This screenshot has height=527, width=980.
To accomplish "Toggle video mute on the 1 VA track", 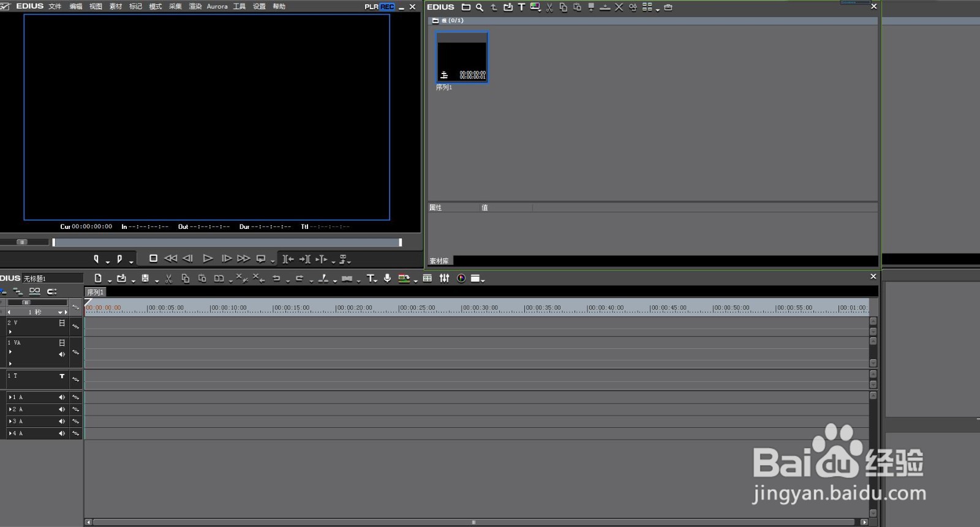I will tap(62, 343).
